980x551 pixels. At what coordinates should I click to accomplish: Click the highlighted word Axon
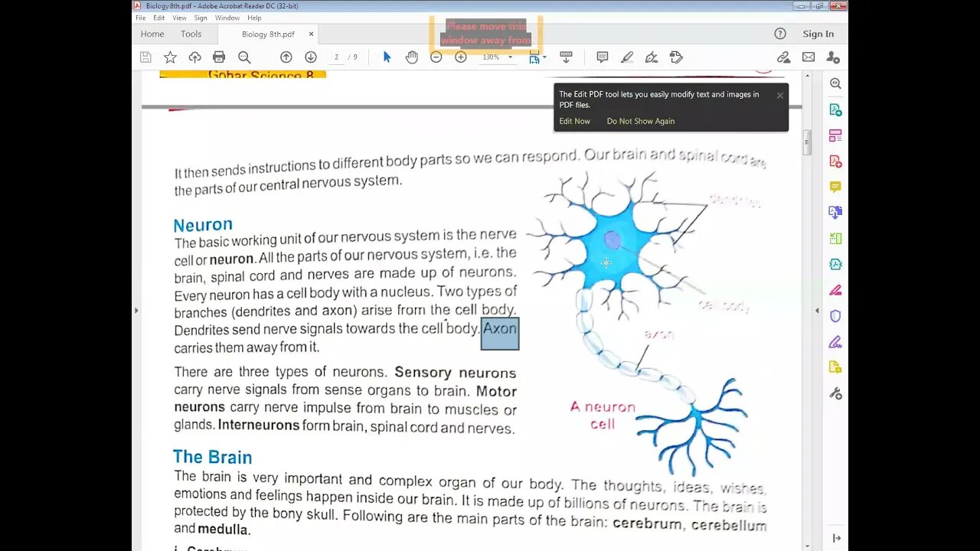tap(500, 333)
